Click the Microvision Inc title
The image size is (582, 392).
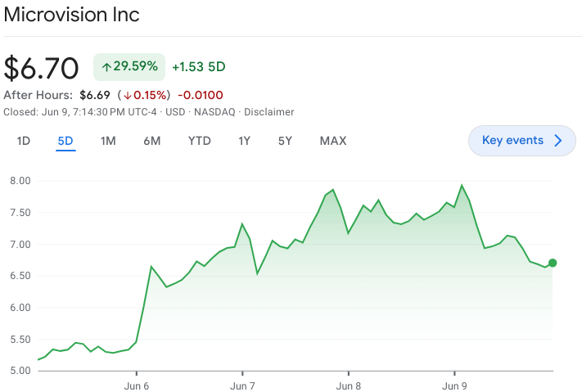72,15
